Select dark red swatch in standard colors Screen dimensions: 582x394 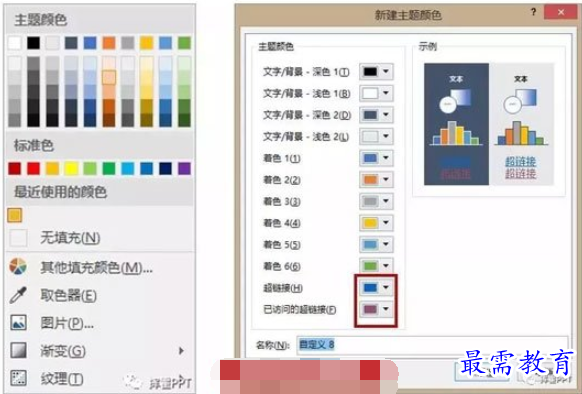(14, 168)
